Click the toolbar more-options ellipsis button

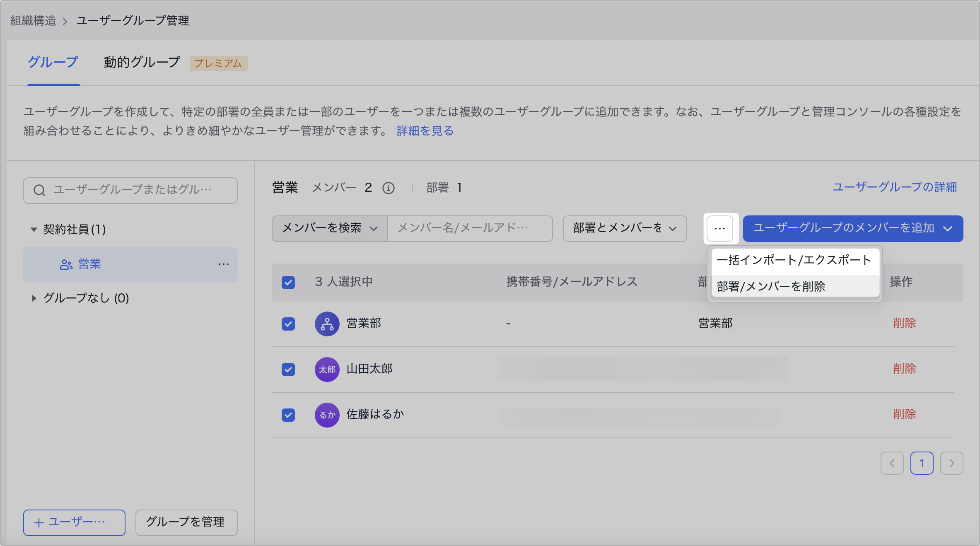(x=720, y=228)
